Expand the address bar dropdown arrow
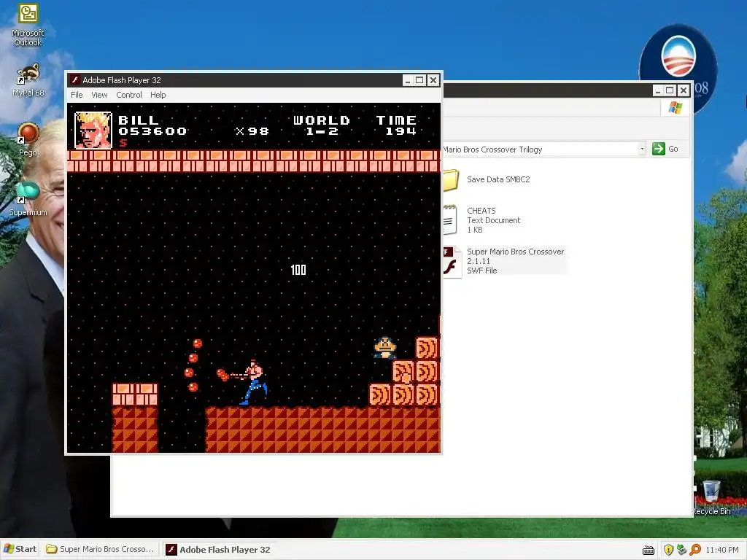 [x=642, y=149]
